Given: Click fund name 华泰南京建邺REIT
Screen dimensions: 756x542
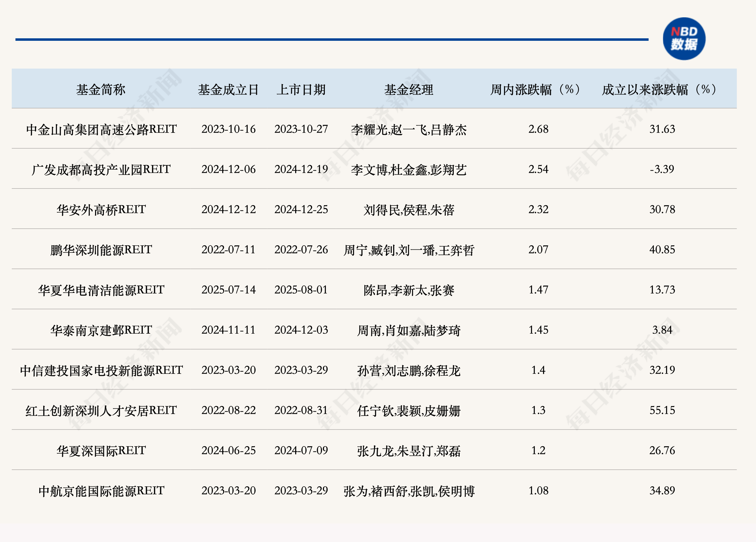Looking at the screenshot, I should [x=101, y=330].
